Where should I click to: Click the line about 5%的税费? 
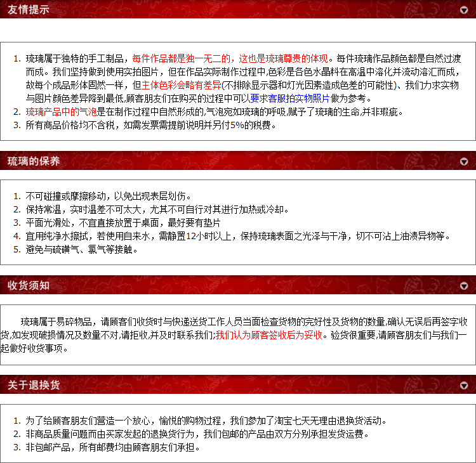150,125
